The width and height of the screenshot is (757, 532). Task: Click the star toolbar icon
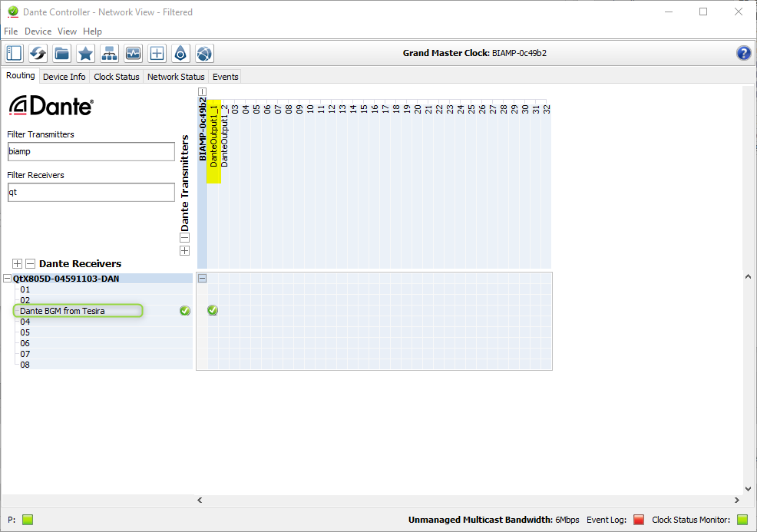[x=85, y=53]
